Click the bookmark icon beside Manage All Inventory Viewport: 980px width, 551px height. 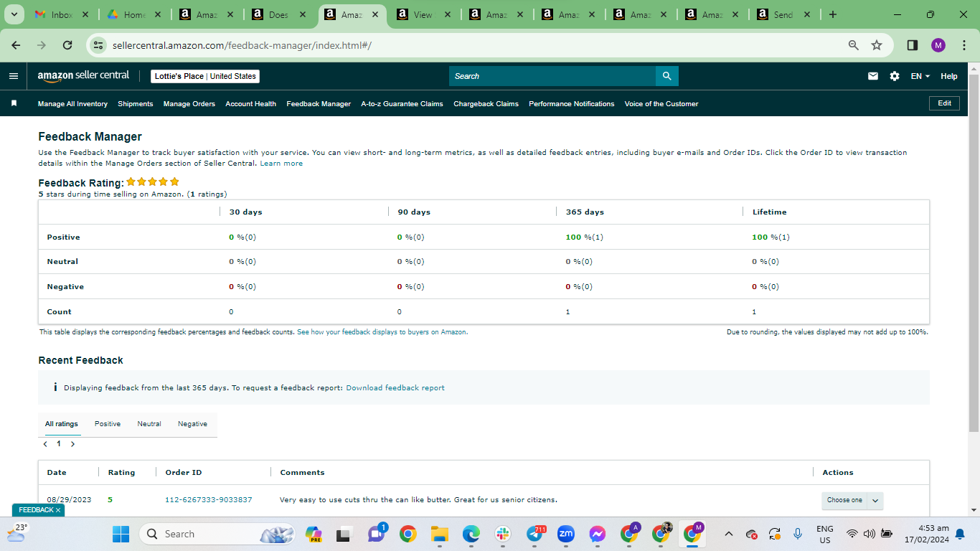[14, 103]
